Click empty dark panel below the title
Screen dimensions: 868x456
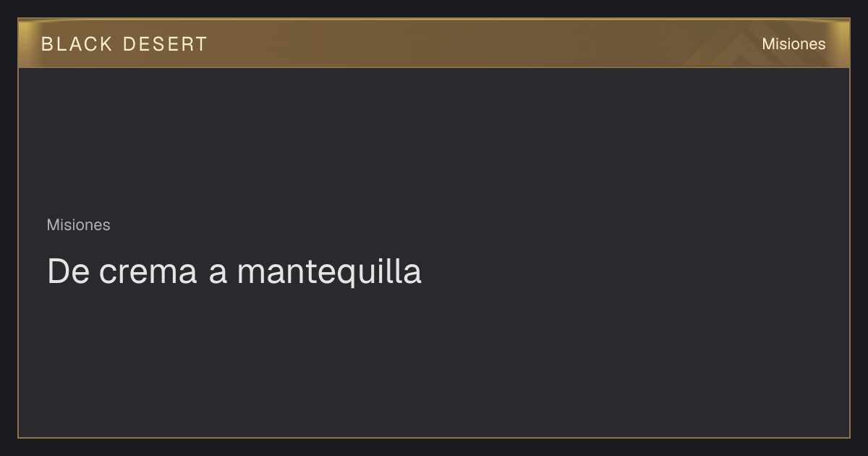point(434,362)
